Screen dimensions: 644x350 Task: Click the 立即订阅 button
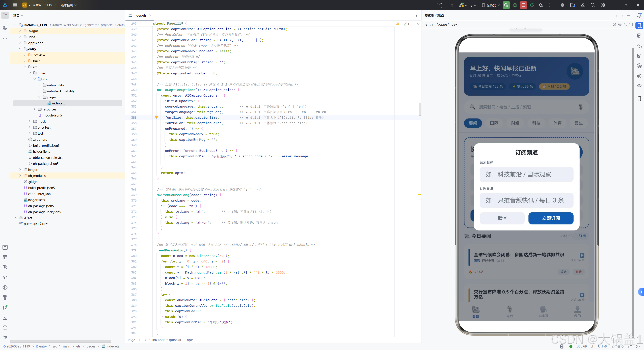(x=551, y=218)
